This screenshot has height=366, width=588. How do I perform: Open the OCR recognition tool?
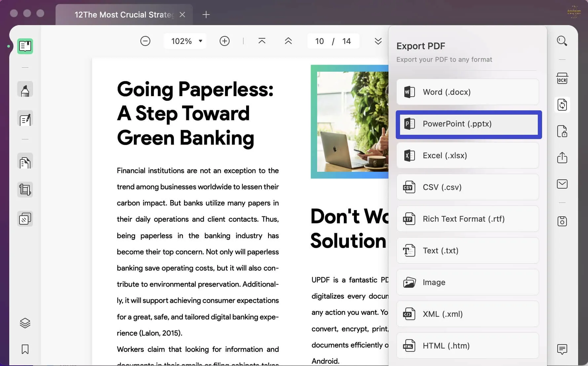click(x=562, y=78)
